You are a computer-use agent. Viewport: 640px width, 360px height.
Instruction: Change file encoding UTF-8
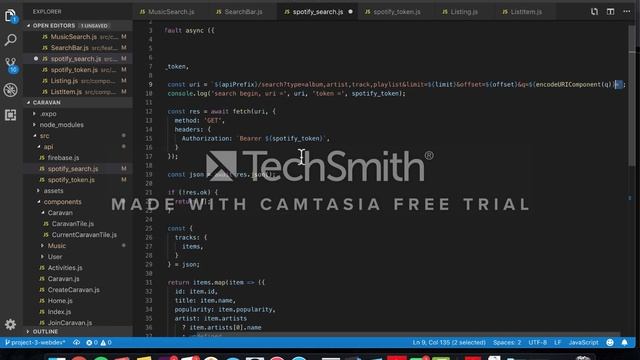click(538, 342)
